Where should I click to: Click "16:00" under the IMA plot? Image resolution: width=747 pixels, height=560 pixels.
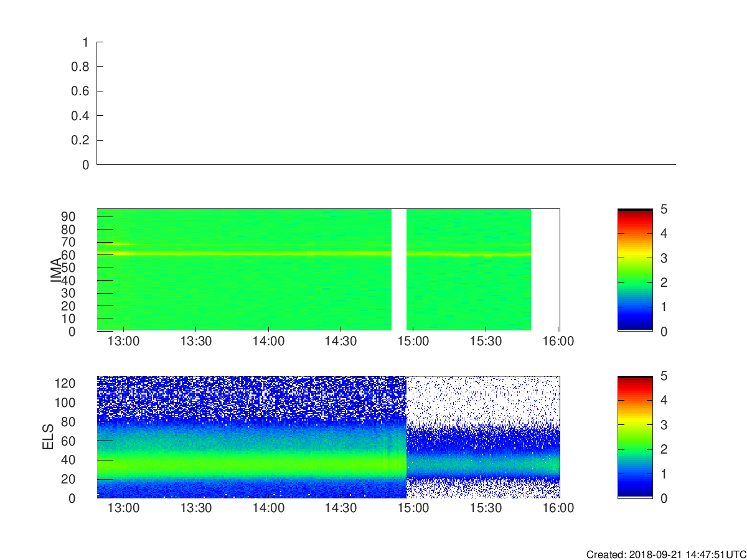coord(558,342)
